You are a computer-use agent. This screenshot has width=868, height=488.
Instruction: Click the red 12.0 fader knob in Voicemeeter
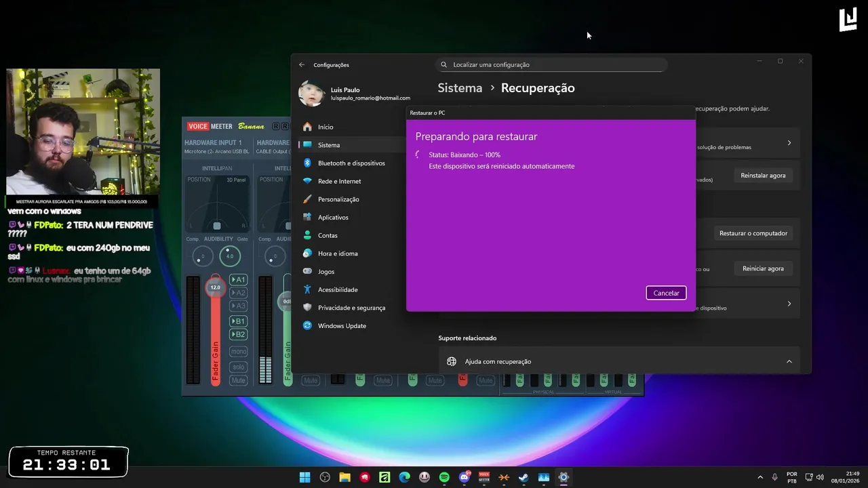[x=215, y=287]
